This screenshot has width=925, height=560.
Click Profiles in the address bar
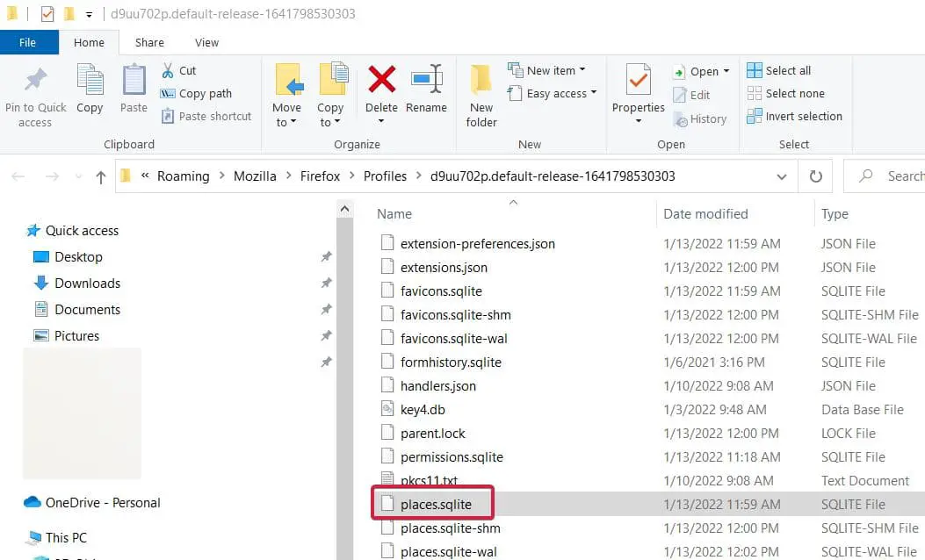385,176
